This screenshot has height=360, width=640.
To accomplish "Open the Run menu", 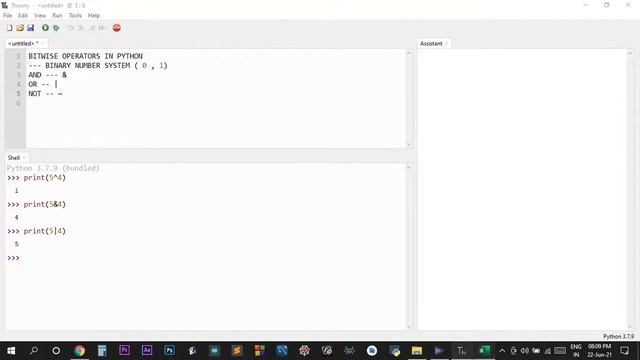I will (57, 16).
